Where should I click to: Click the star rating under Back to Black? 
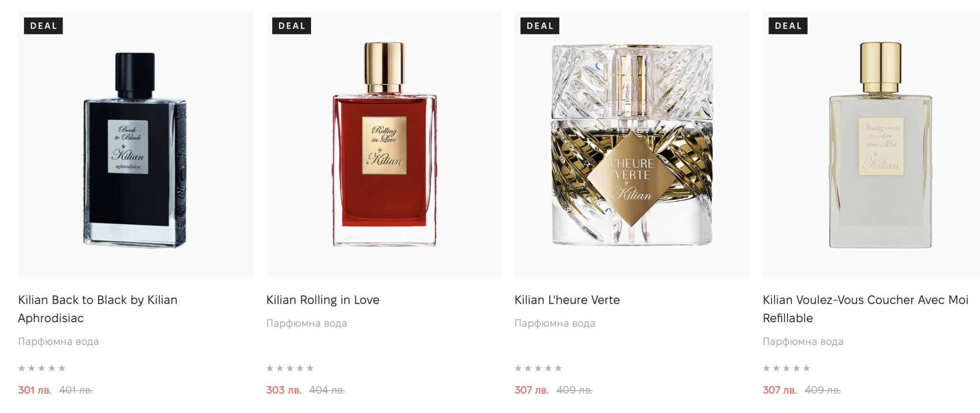coord(42,368)
